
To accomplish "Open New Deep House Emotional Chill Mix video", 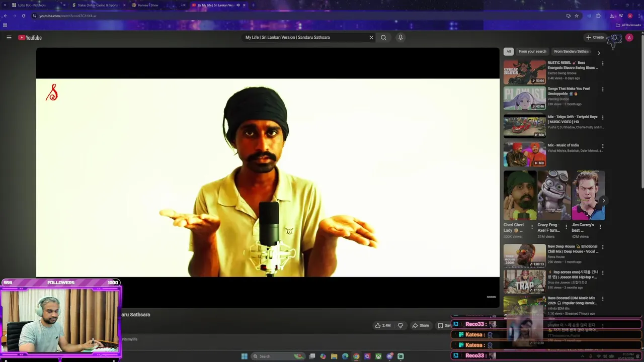I will tap(525, 255).
